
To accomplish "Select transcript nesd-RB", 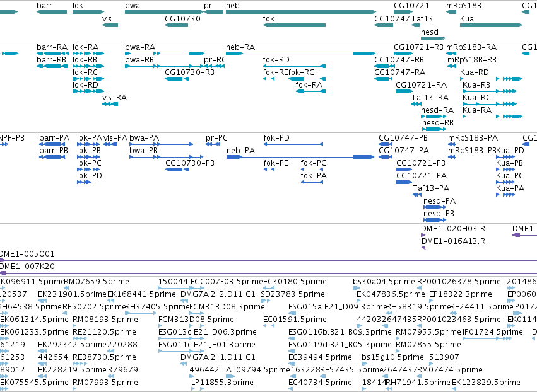I will click(438, 123).
